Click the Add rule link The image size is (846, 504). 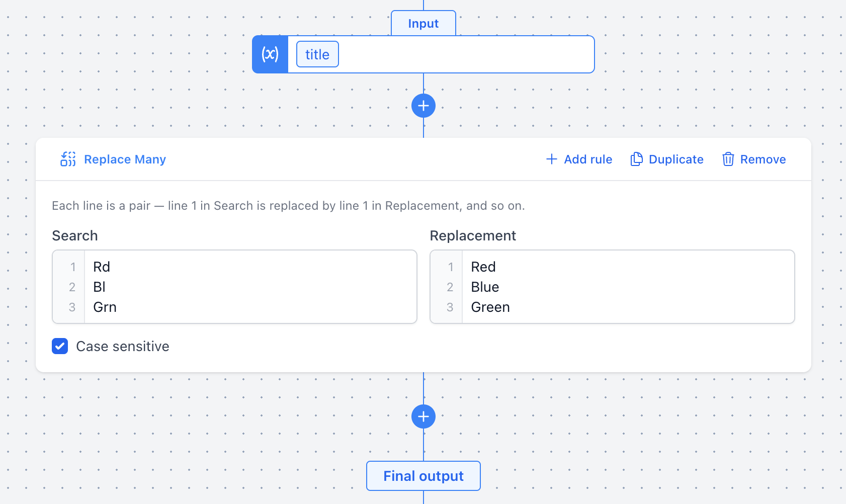(x=588, y=159)
